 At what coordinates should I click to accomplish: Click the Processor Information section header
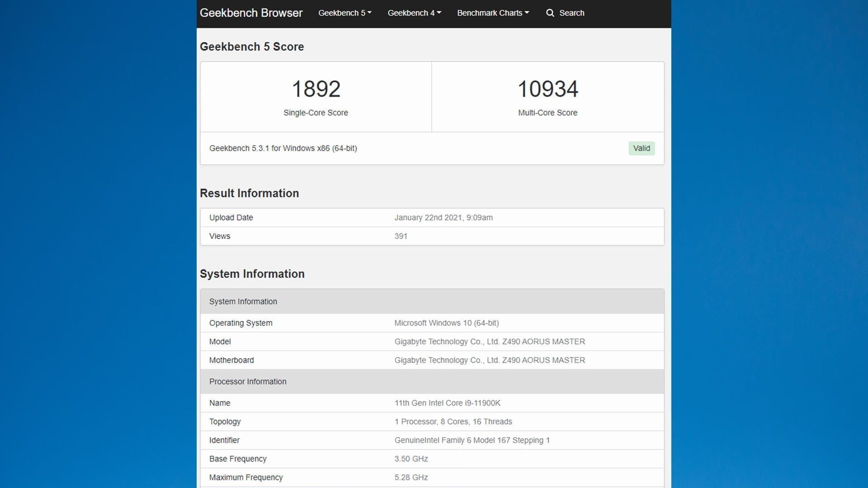(248, 382)
